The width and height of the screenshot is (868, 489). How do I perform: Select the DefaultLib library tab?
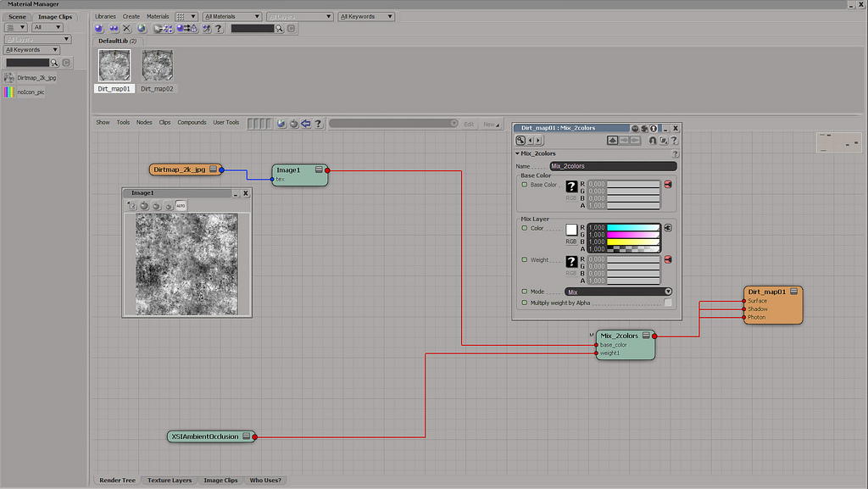(x=117, y=41)
